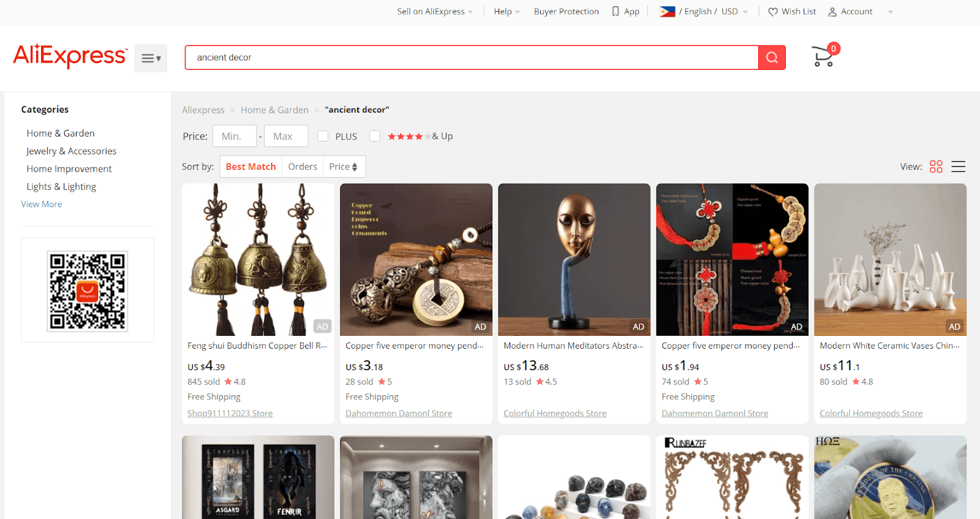Scan the AliExpress QR code image
Image resolution: width=980 pixels, height=519 pixels.
[88, 291]
